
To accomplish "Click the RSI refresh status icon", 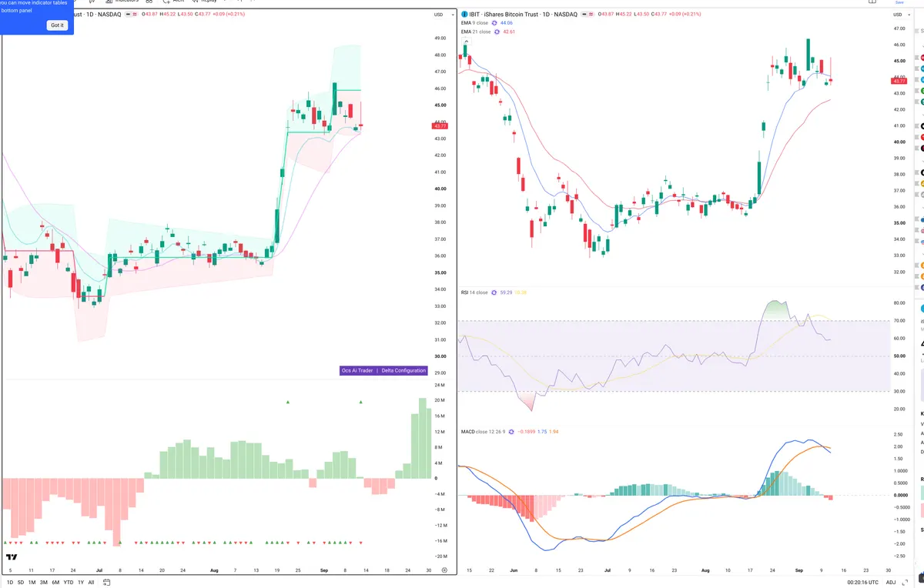I will pyautogui.click(x=494, y=292).
